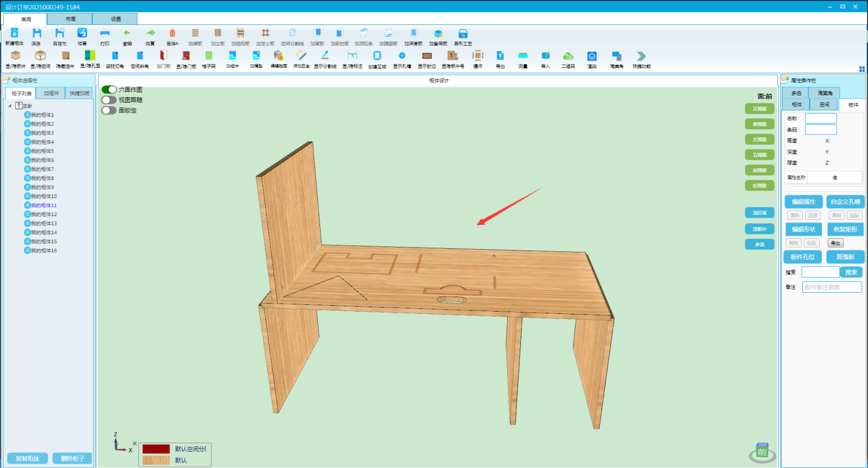Turn off the 六面作图 toggle
Image resolution: width=868 pixels, height=468 pixels.
(109, 90)
